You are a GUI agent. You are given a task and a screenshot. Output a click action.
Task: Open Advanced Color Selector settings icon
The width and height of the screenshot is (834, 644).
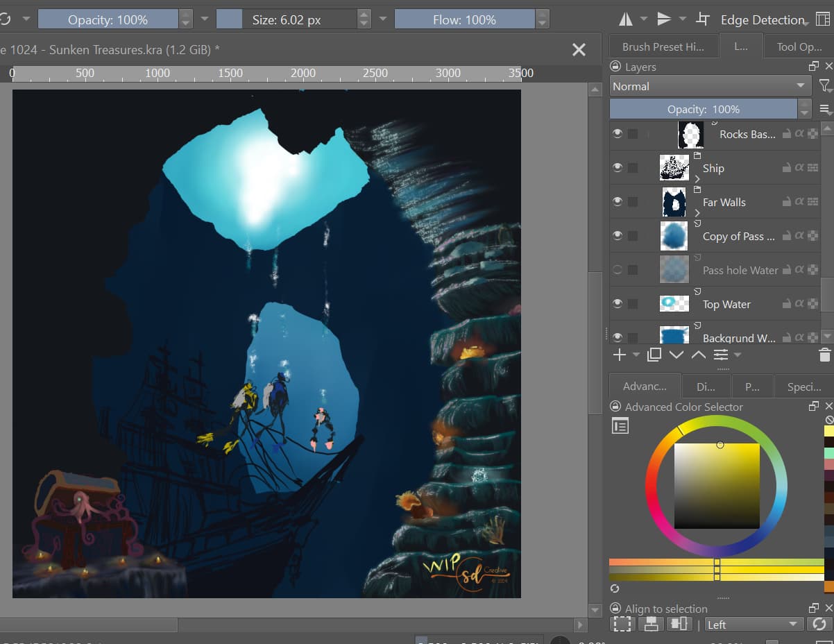coord(620,426)
